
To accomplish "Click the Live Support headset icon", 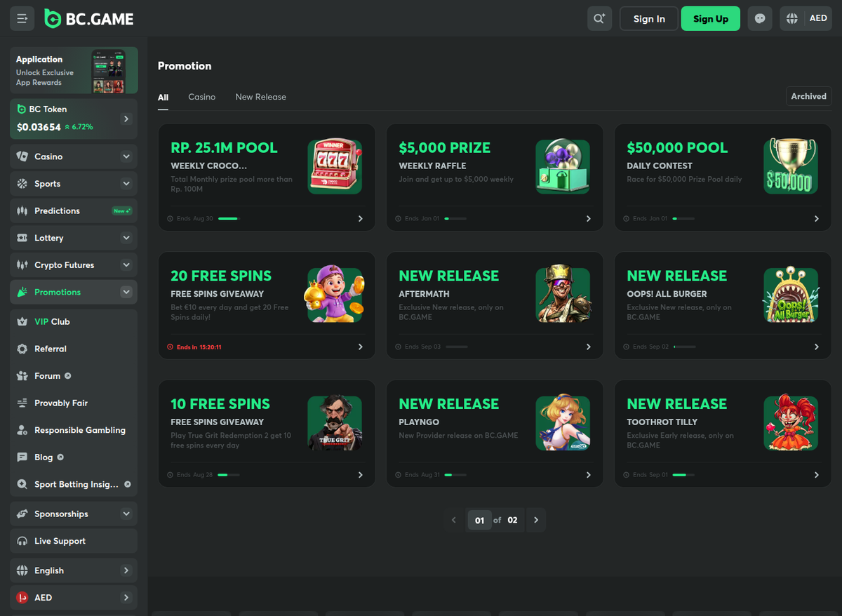I will tap(22, 541).
